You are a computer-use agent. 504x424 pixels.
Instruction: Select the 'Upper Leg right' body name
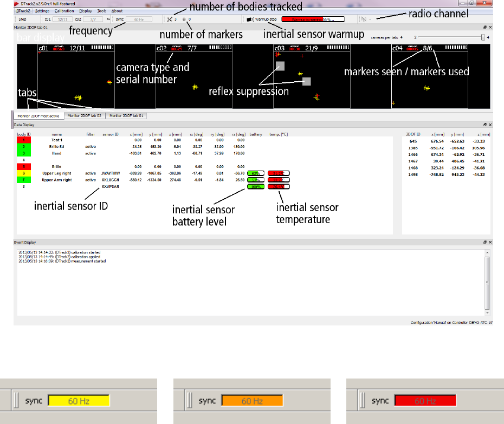pyautogui.click(x=56, y=173)
